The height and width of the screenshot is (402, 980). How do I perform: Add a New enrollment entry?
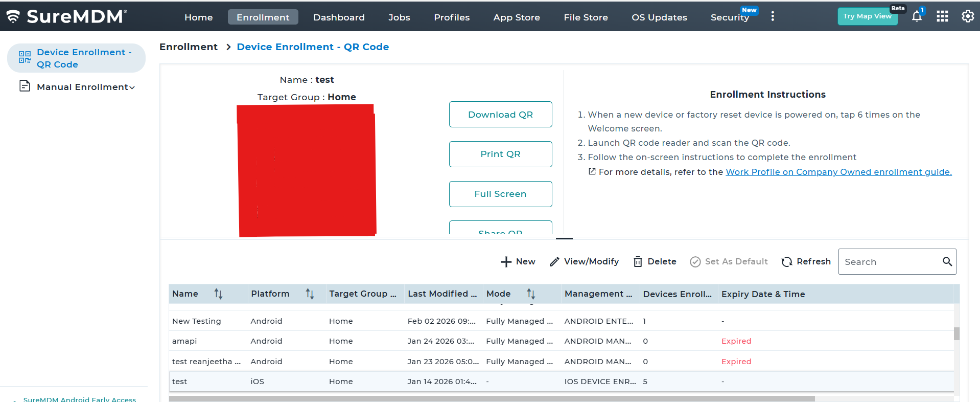518,261
